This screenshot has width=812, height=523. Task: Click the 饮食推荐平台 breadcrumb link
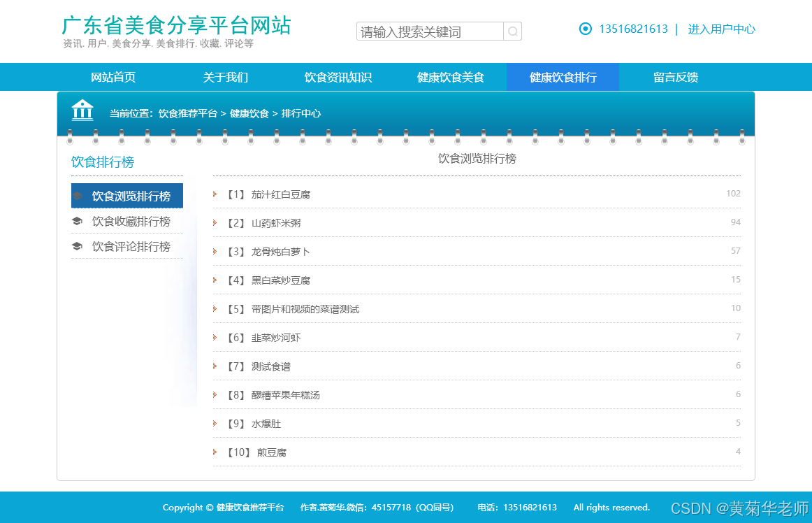point(187,113)
